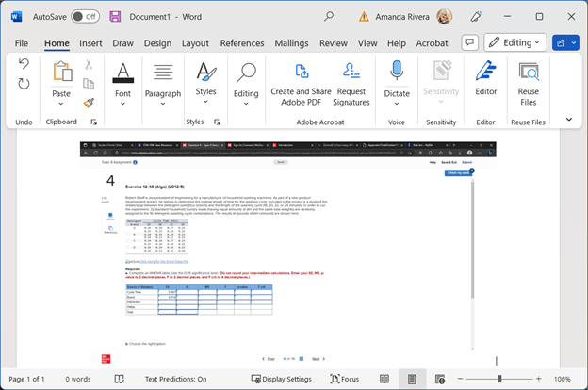Toggle Text Predictions: On
The width and height of the screenshot is (588, 390).
click(x=175, y=379)
